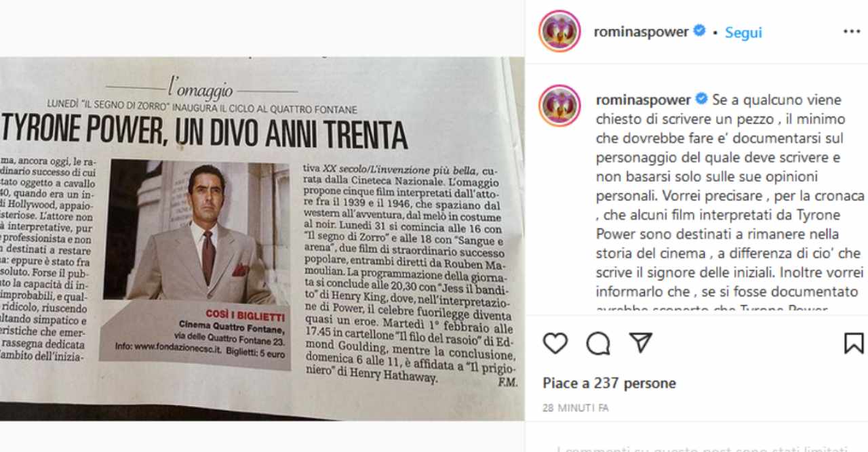
Task: Open the three-dots more options menu
Action: click(x=852, y=32)
